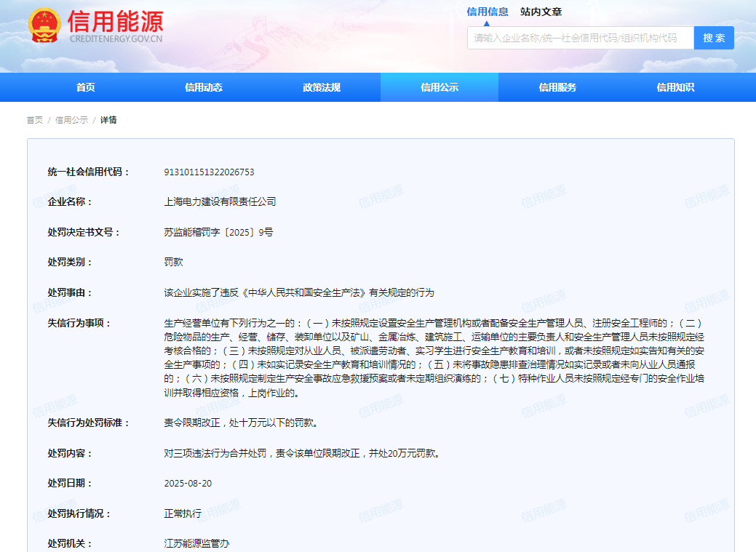Click the 企业名称 label

69,201
